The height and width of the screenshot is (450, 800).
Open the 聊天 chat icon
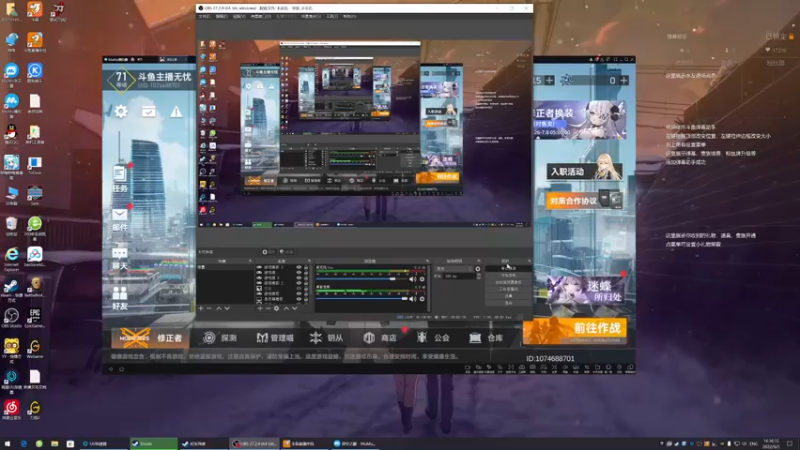(x=120, y=259)
